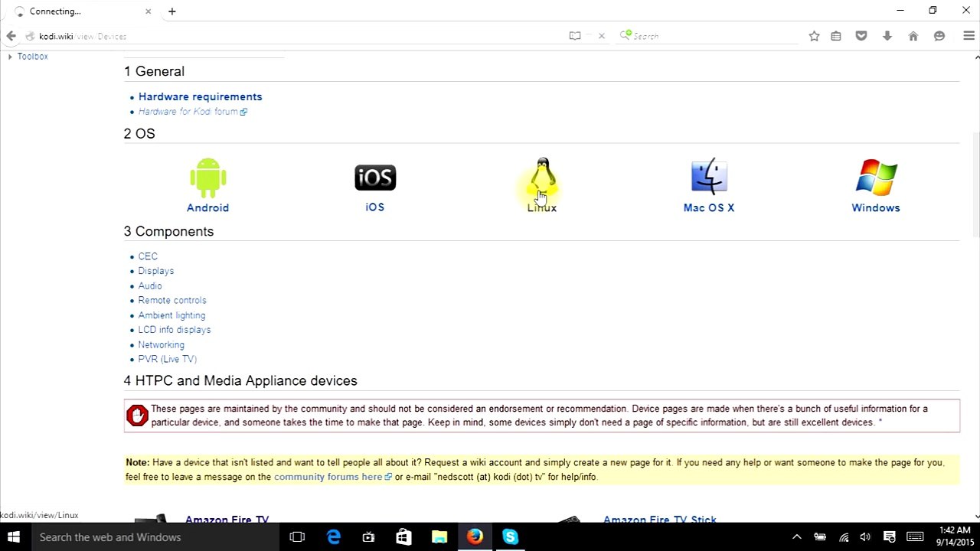The image size is (980, 551).
Task: Open a new browser tab
Action: pyautogui.click(x=172, y=11)
